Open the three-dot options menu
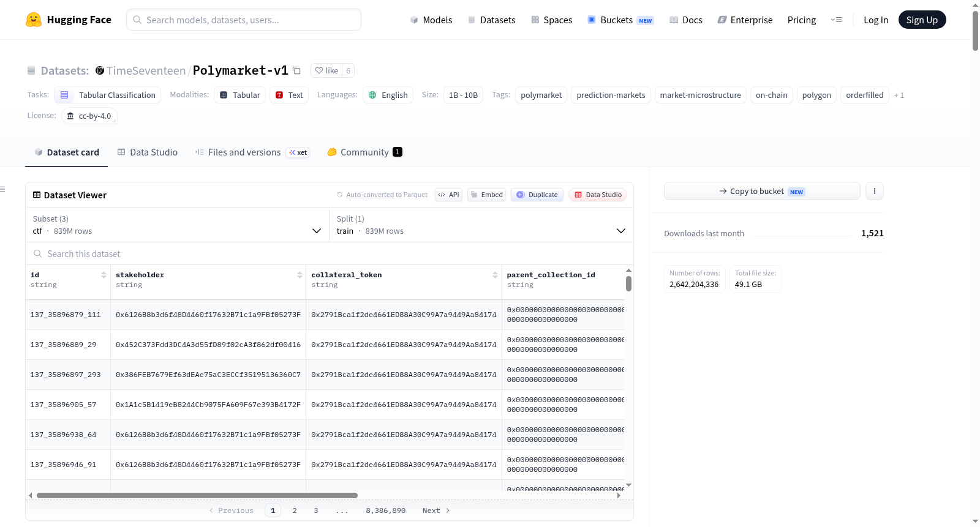This screenshot has width=980, height=527. click(874, 191)
